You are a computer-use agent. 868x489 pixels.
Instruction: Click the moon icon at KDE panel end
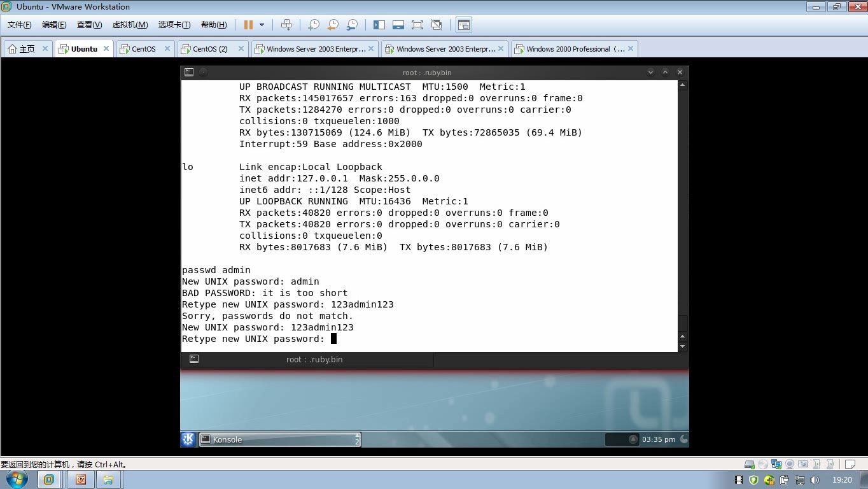(683, 439)
